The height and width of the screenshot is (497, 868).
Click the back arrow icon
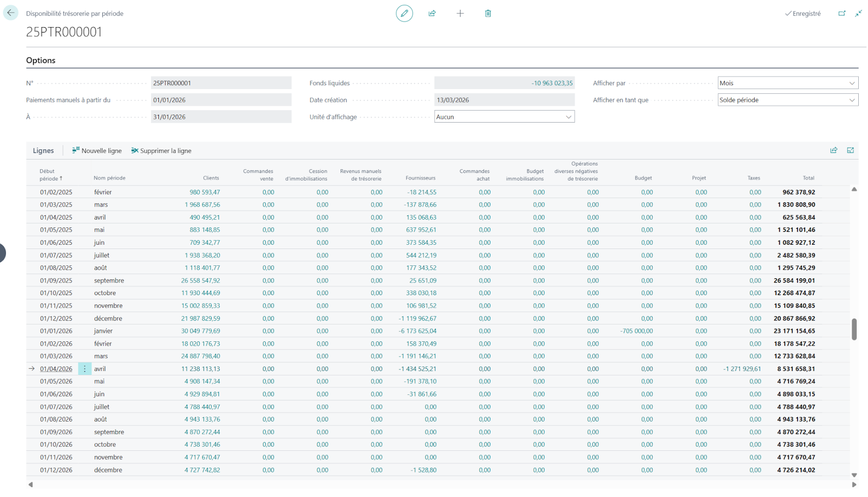(x=11, y=13)
